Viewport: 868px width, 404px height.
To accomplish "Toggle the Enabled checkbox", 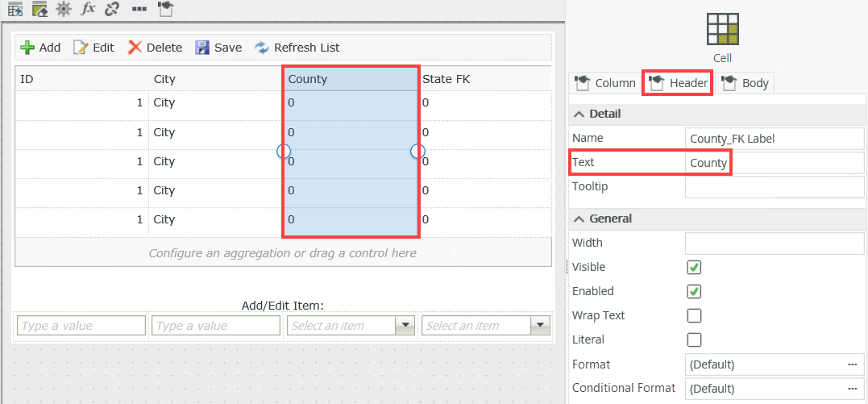I will (x=694, y=291).
